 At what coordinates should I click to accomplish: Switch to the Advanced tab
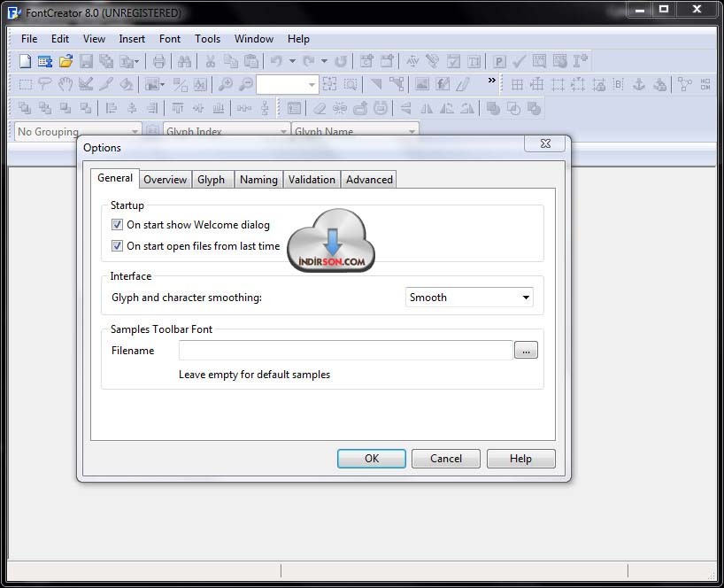[369, 180]
